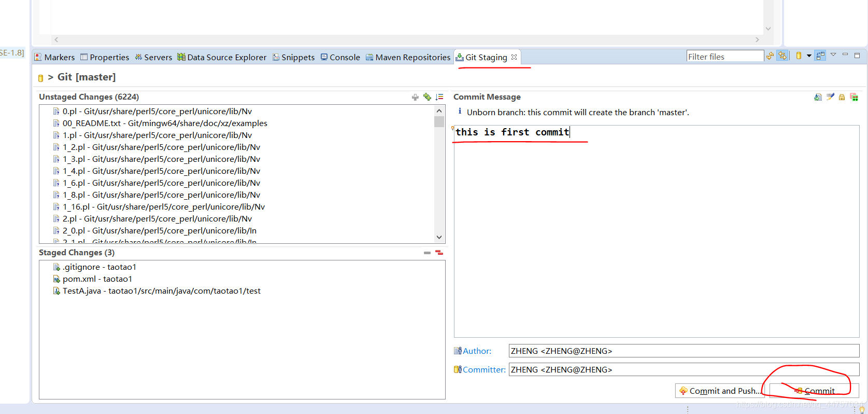The width and height of the screenshot is (868, 414).
Task: Click the Refresh icon beside Filter files
Action: point(770,56)
